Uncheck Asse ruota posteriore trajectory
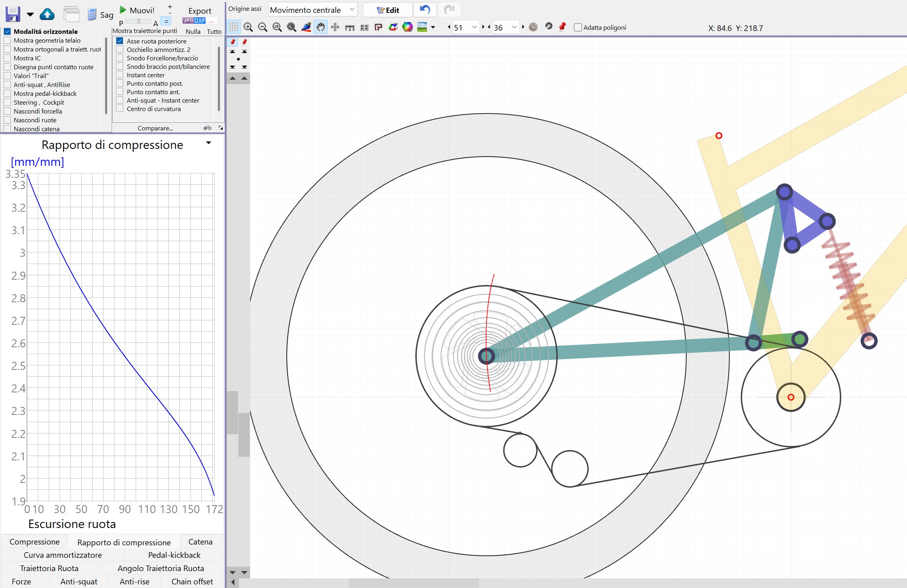 click(x=120, y=41)
